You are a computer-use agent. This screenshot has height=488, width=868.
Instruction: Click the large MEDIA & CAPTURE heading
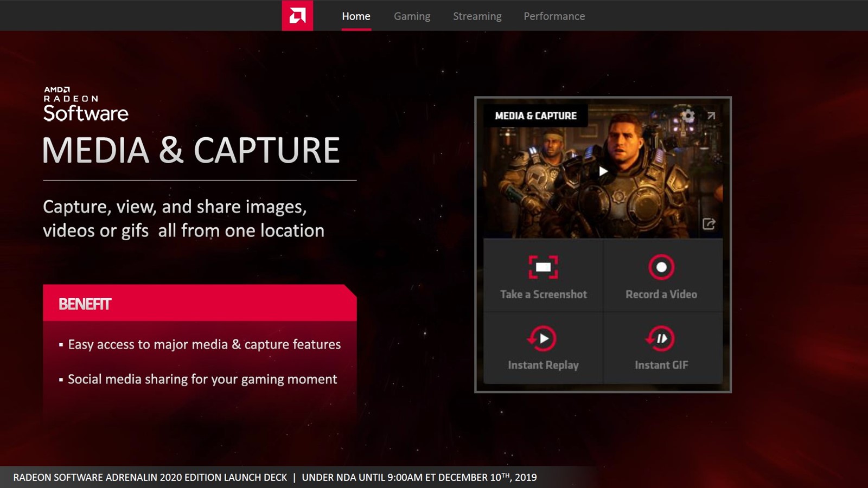point(191,150)
